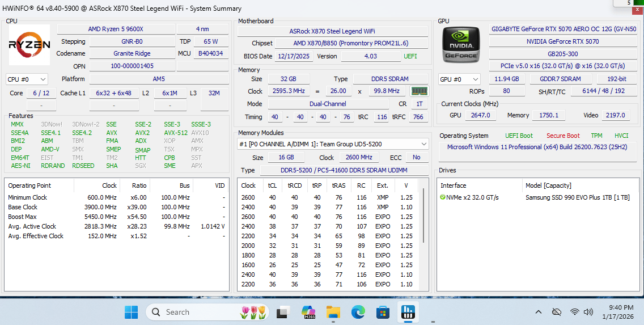Screen dimensions: 644x325
Task: Click the volume speaker tray icon
Action: point(588,313)
